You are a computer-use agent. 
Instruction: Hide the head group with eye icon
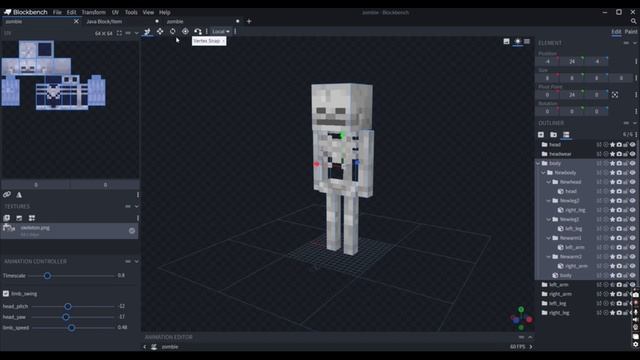pyautogui.click(x=633, y=144)
